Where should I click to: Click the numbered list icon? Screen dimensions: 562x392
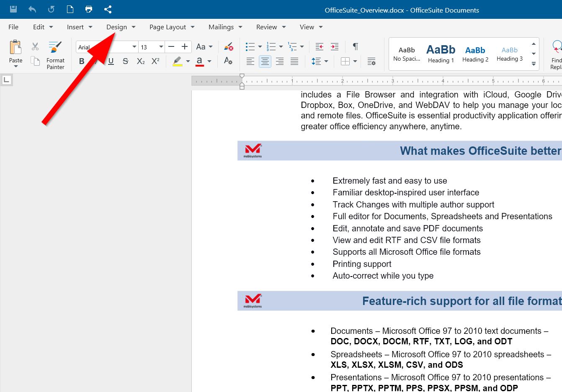pyautogui.click(x=271, y=47)
